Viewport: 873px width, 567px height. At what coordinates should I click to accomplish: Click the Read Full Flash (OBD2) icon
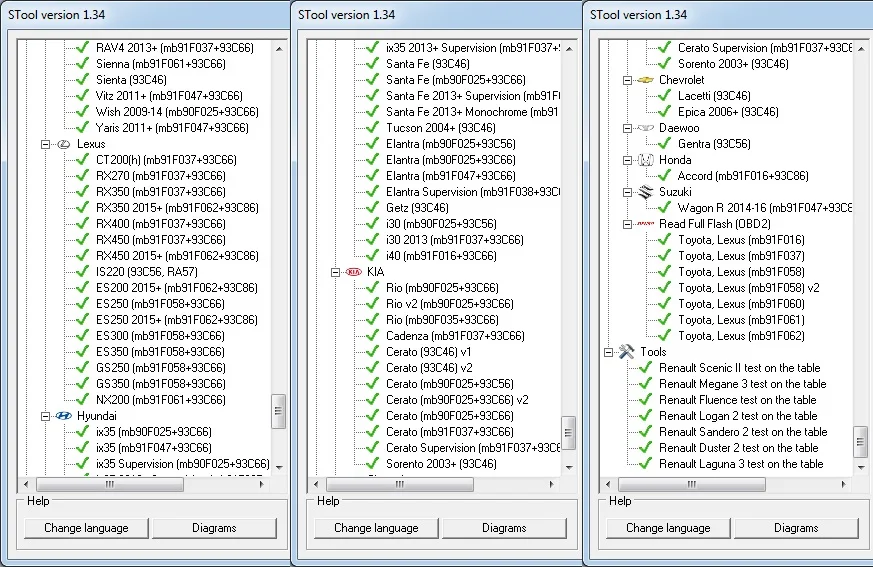point(645,224)
